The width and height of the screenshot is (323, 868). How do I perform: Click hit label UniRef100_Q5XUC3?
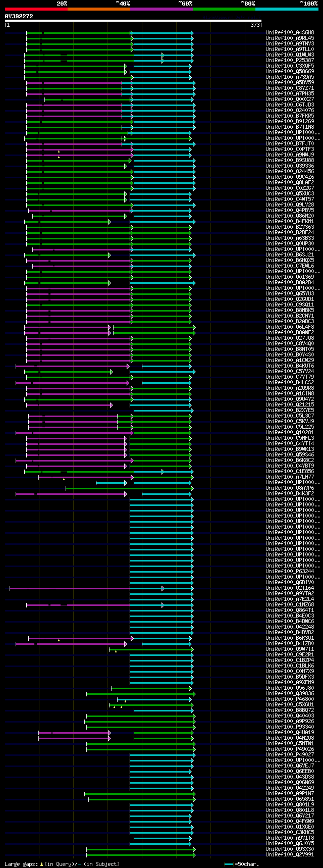(290, 193)
